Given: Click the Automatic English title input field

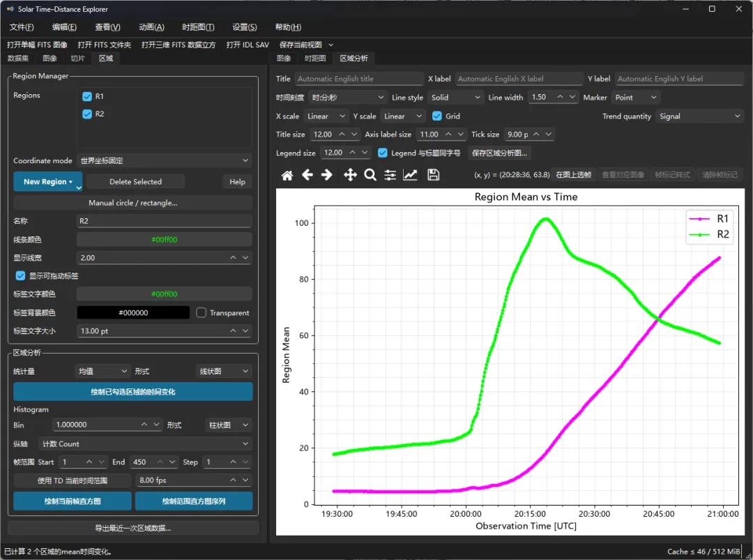Looking at the screenshot, I should coord(359,79).
